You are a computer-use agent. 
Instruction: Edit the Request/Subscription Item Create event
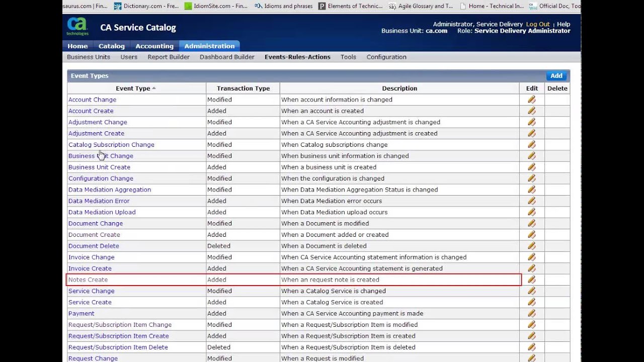531,336
